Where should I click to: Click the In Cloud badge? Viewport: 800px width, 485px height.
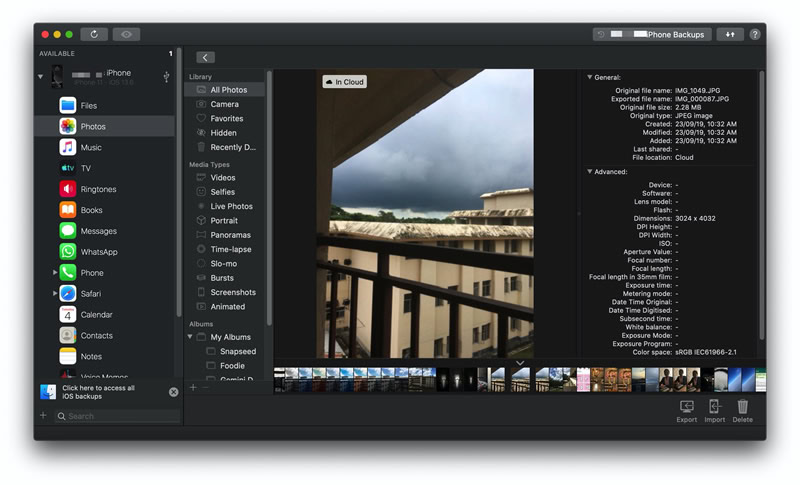coord(344,82)
